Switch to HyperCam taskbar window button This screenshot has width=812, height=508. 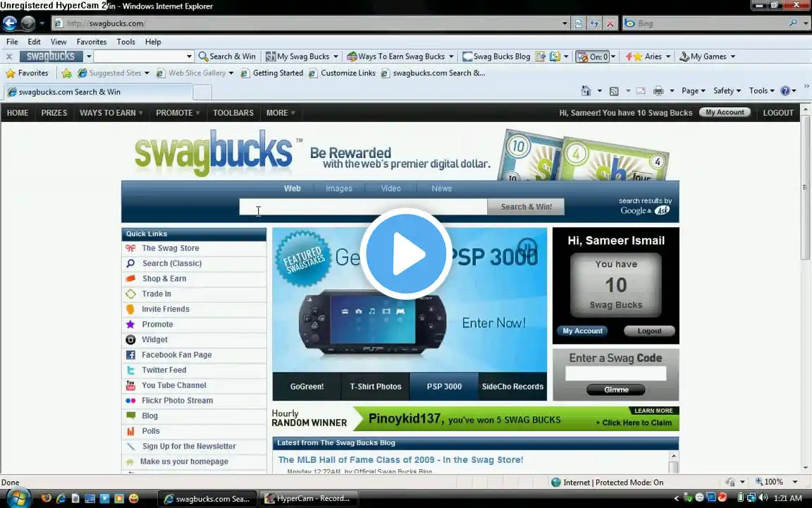coord(308,499)
